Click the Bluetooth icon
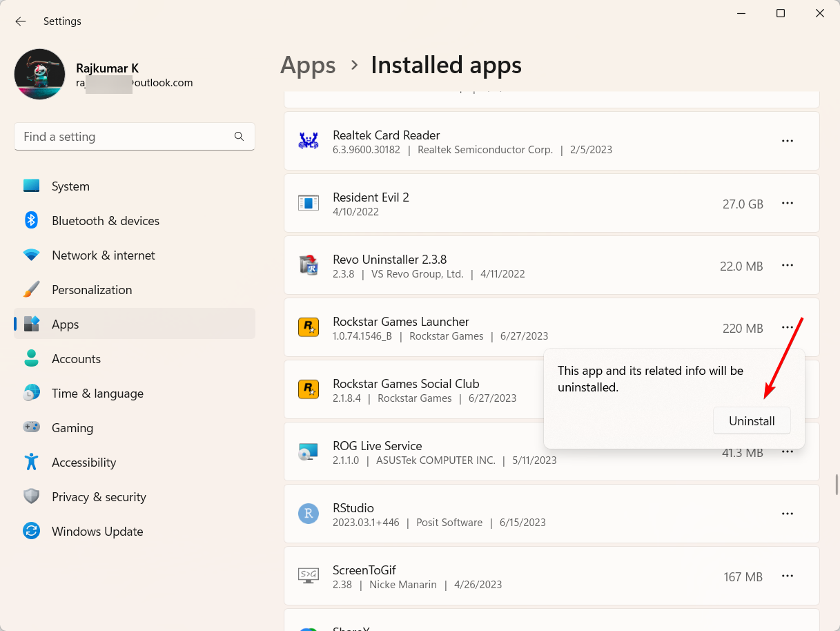The image size is (840, 631). point(31,220)
